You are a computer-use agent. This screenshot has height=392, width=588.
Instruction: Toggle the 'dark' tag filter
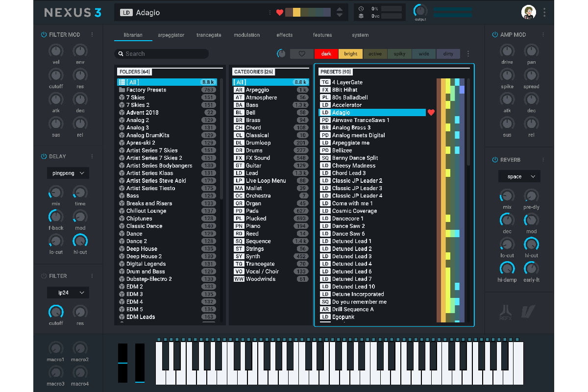click(326, 54)
